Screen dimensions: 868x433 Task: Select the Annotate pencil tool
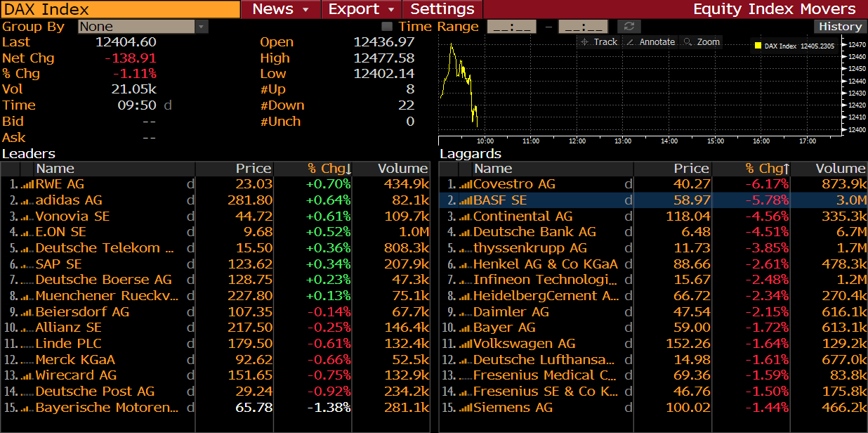(650, 42)
